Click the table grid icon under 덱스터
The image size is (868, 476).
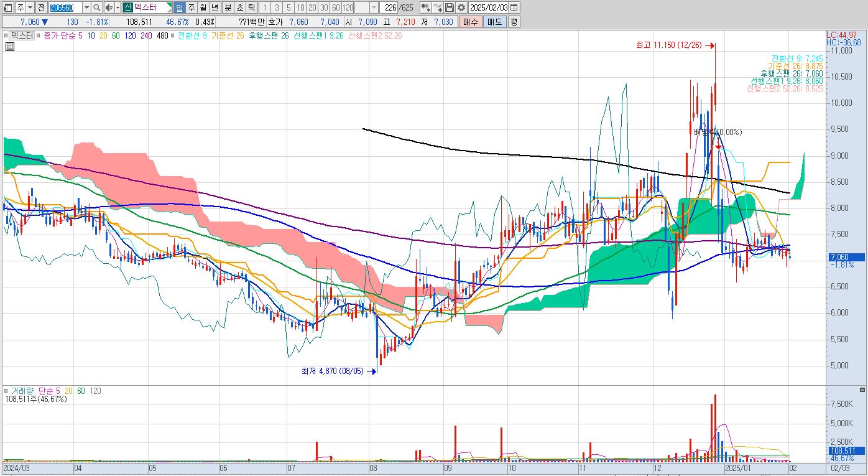(x=9, y=45)
